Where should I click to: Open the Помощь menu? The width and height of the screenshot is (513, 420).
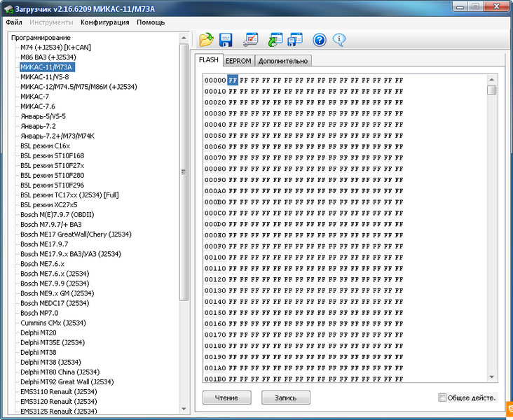click(x=151, y=22)
